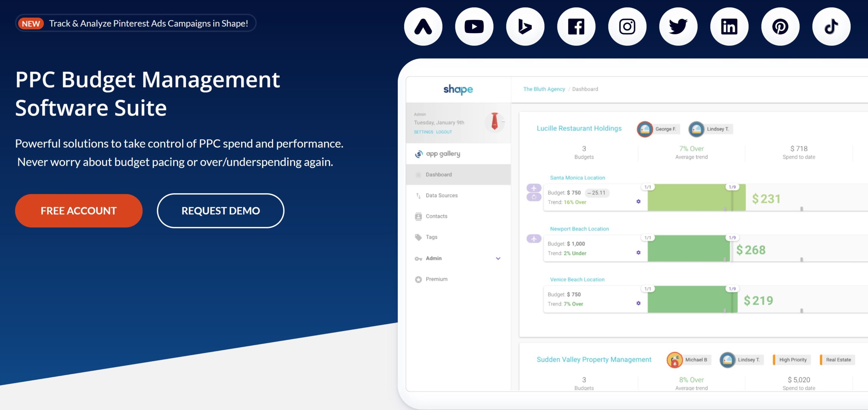Viewport: 868px width, 410px height.
Task: Click the airplane badge beside Newport Beach budget
Action: click(534, 239)
